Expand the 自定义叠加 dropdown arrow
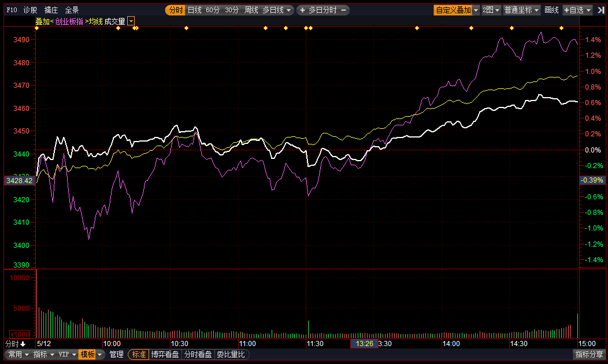608x364 pixels. click(x=476, y=10)
